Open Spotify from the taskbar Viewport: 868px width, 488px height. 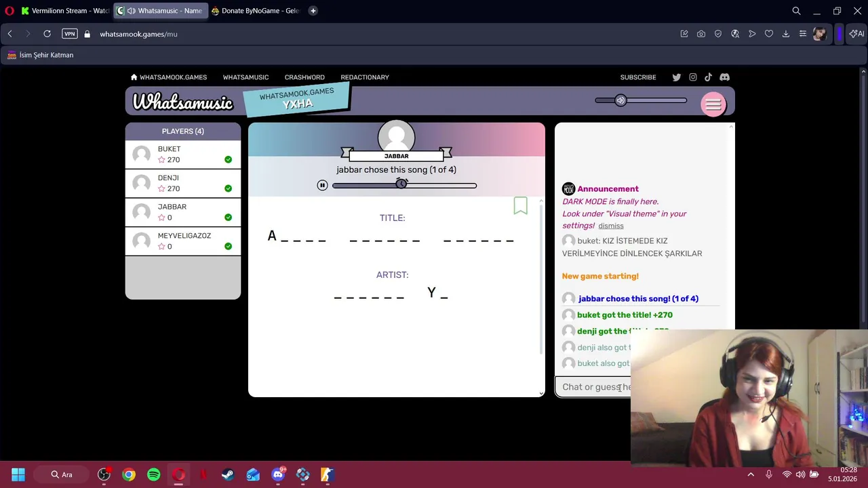[154, 474]
